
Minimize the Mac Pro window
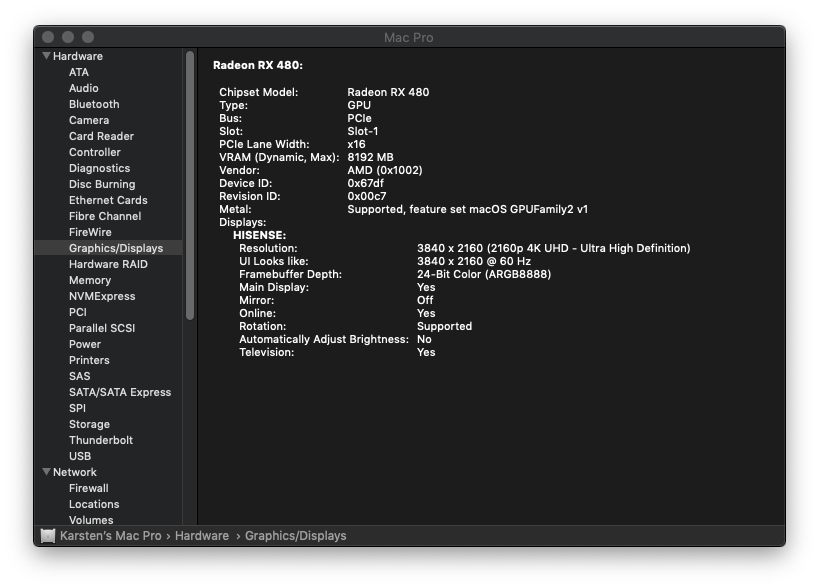[x=68, y=37]
